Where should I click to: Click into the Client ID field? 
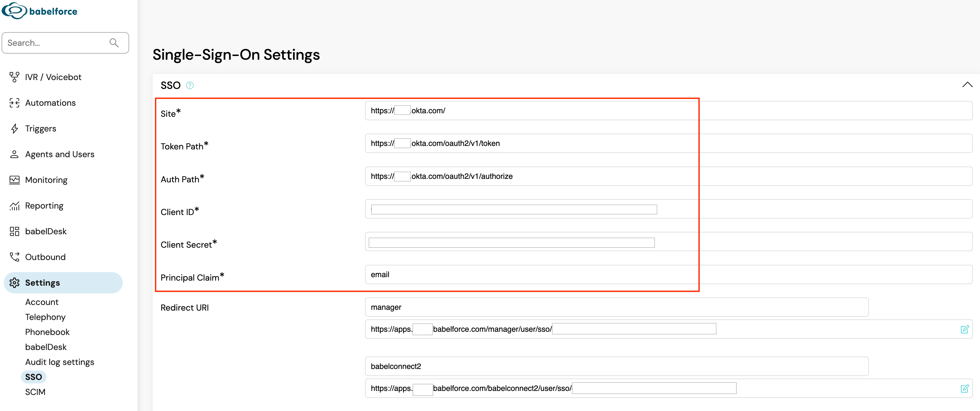(669, 209)
